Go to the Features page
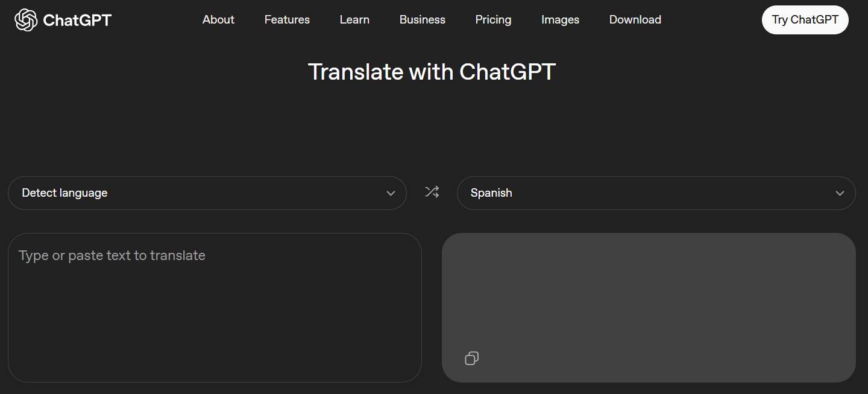The width and height of the screenshot is (868, 394). point(287,20)
